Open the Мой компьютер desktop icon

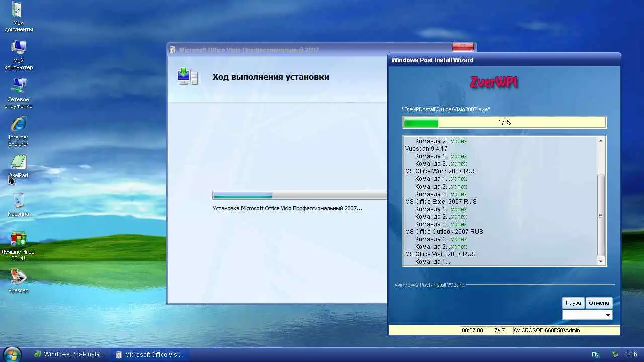(x=18, y=55)
